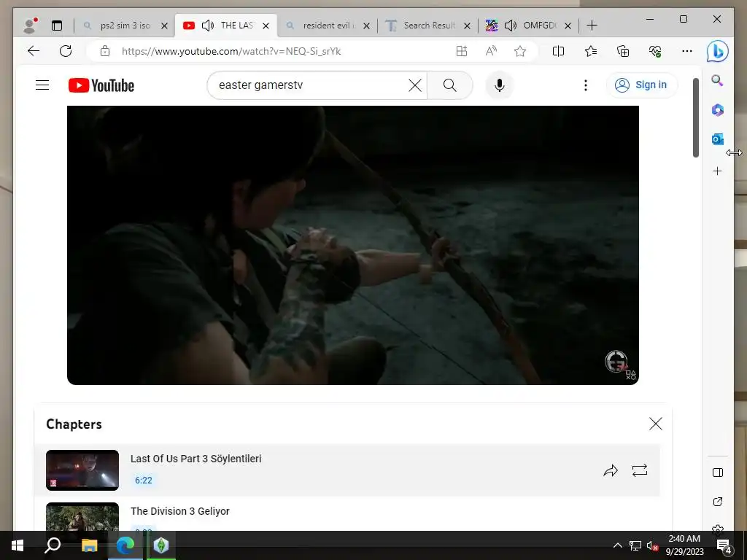Open the Collections panel
Image resolution: width=747 pixels, height=560 pixels.
[623, 51]
